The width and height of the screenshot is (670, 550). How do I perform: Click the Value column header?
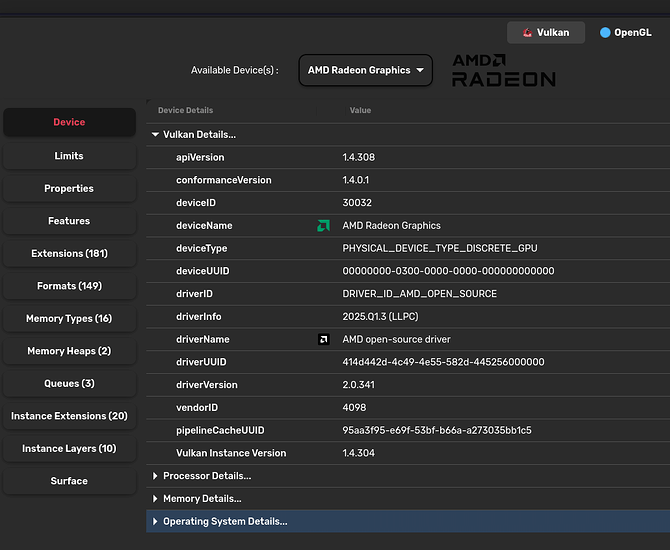360,110
